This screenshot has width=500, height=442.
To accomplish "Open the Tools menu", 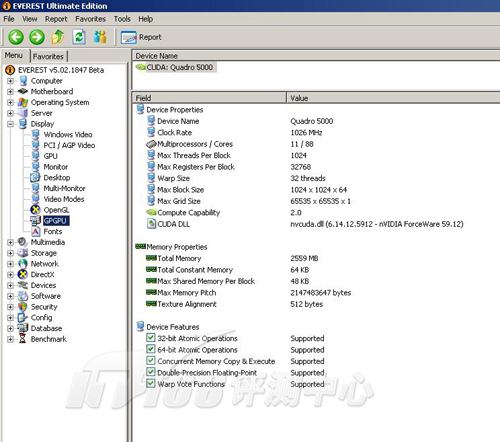I will (122, 19).
